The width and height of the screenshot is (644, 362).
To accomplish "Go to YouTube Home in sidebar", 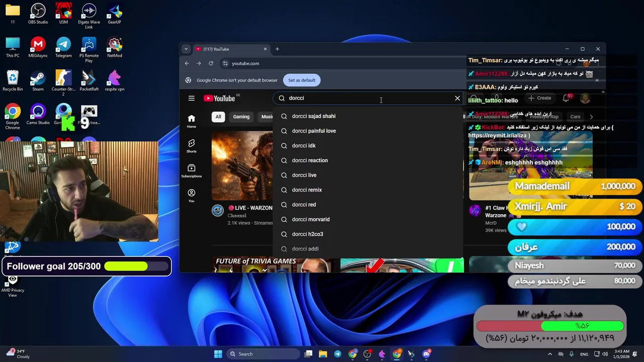I will (x=191, y=121).
